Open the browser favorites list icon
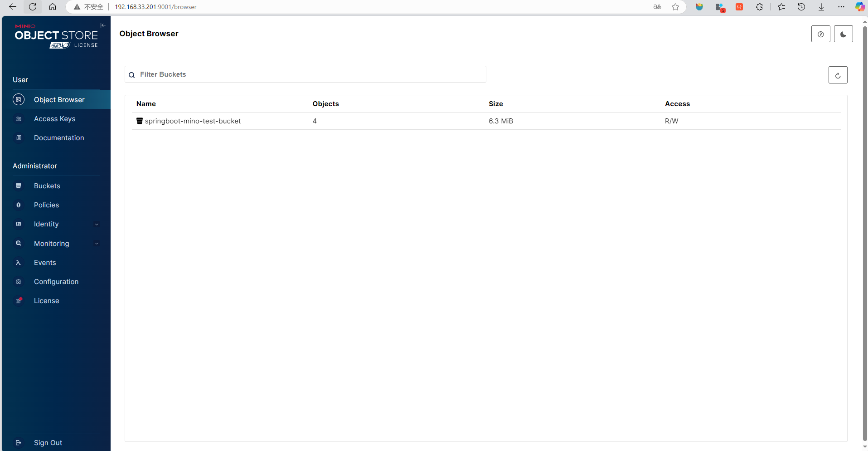This screenshot has width=868, height=451. pos(781,7)
